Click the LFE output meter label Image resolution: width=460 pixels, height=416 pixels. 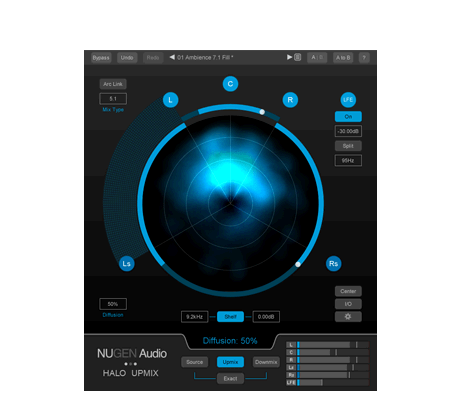[291, 382]
